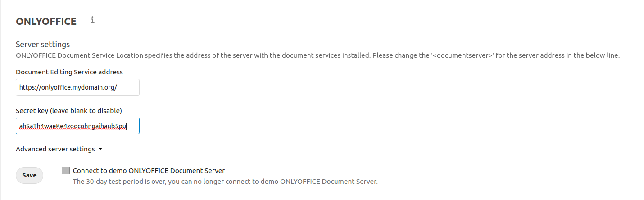Tick the grey Connect to demo checkbox
Viewport: 644px width, 200px height.
click(x=66, y=170)
